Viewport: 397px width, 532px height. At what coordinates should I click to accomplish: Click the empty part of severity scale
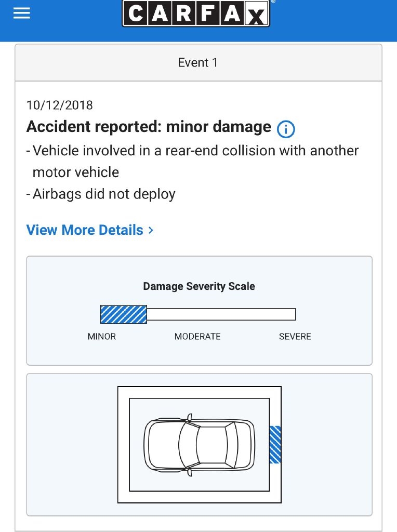(x=221, y=314)
